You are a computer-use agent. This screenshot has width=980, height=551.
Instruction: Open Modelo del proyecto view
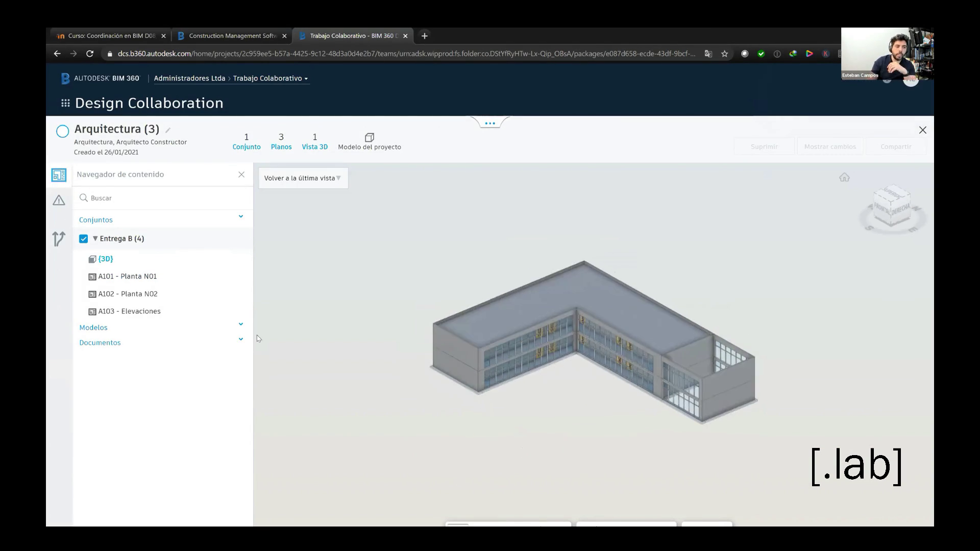tap(369, 141)
